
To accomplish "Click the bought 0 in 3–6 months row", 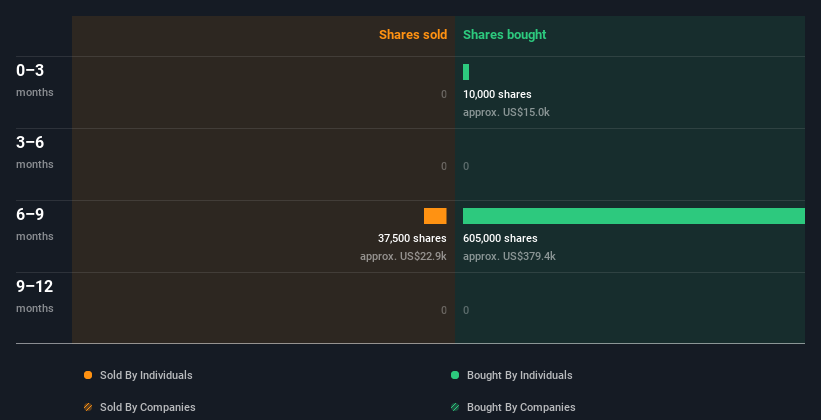I will tap(466, 167).
